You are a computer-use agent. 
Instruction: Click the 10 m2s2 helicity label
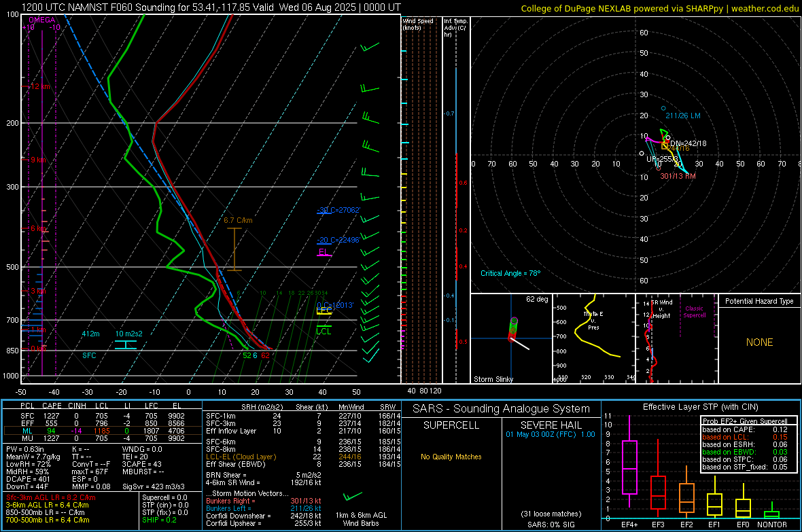click(129, 334)
